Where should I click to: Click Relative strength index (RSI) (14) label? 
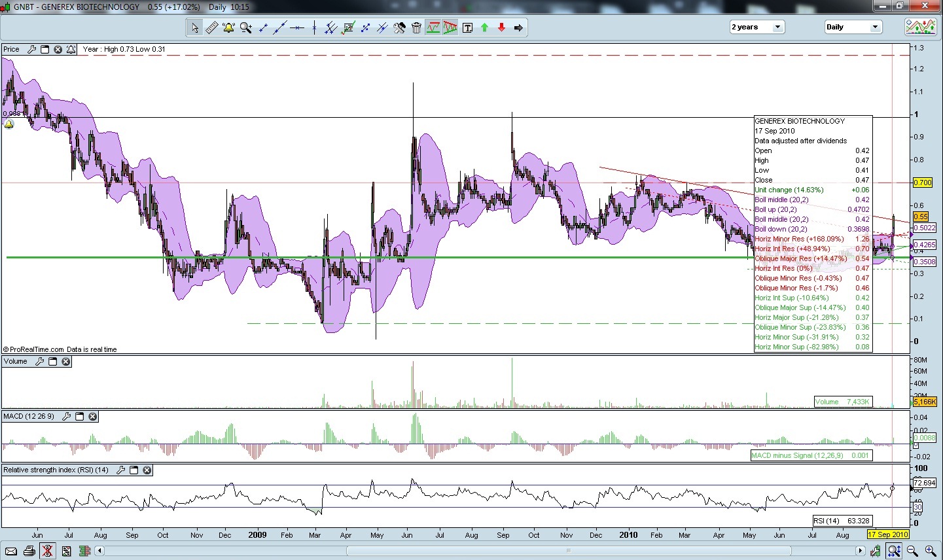[56, 470]
